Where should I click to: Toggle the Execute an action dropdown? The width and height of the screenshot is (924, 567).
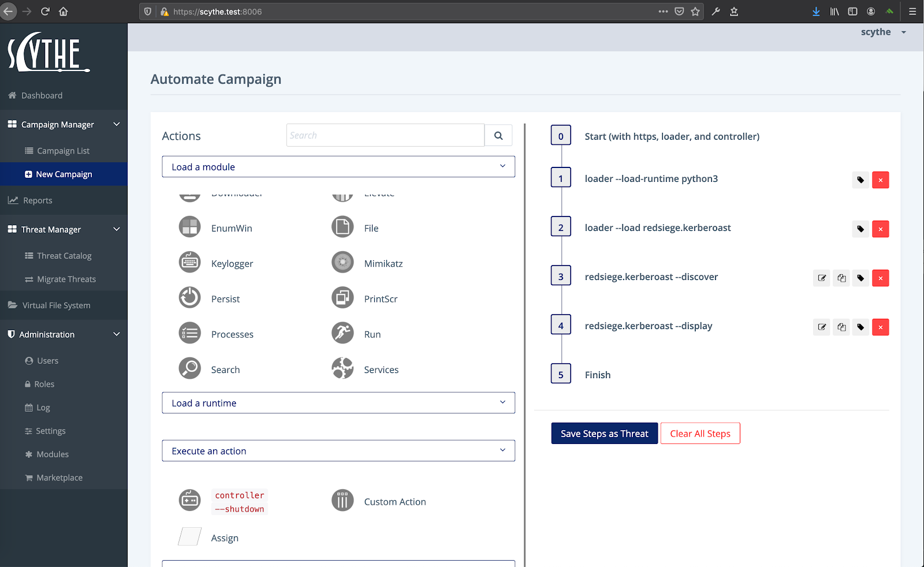tap(338, 451)
